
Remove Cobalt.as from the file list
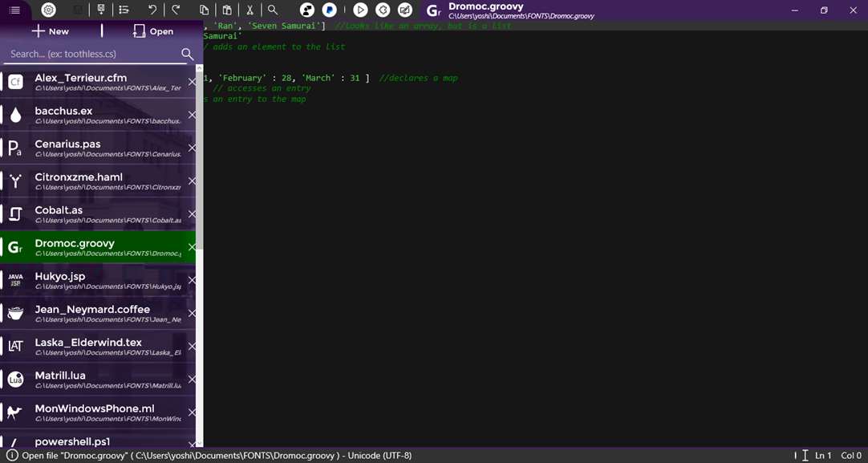coord(193,214)
